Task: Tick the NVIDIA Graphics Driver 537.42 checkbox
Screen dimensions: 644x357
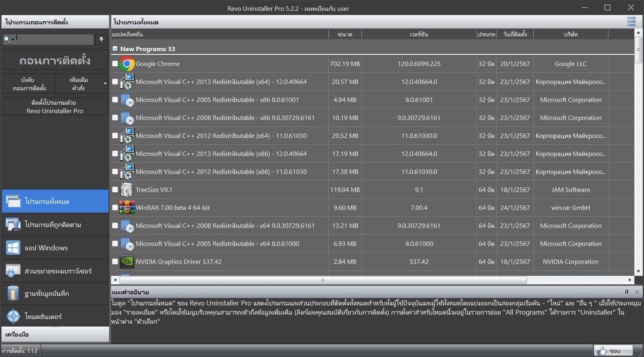Action: 115,261
